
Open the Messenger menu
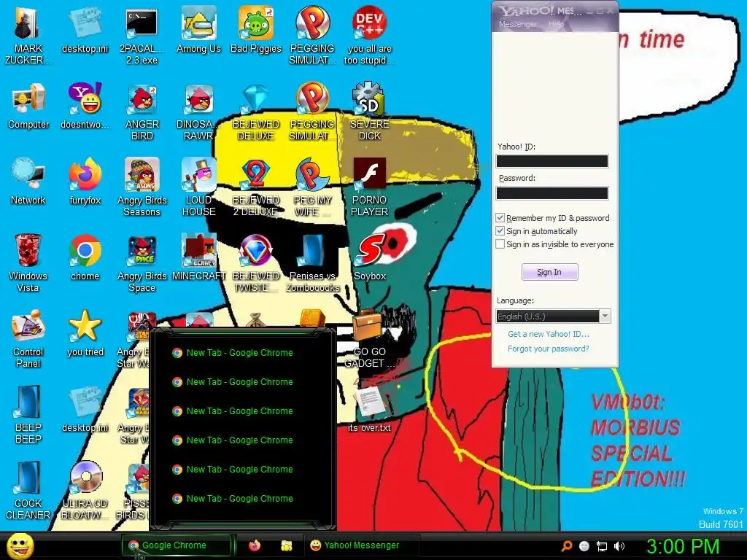(517, 24)
